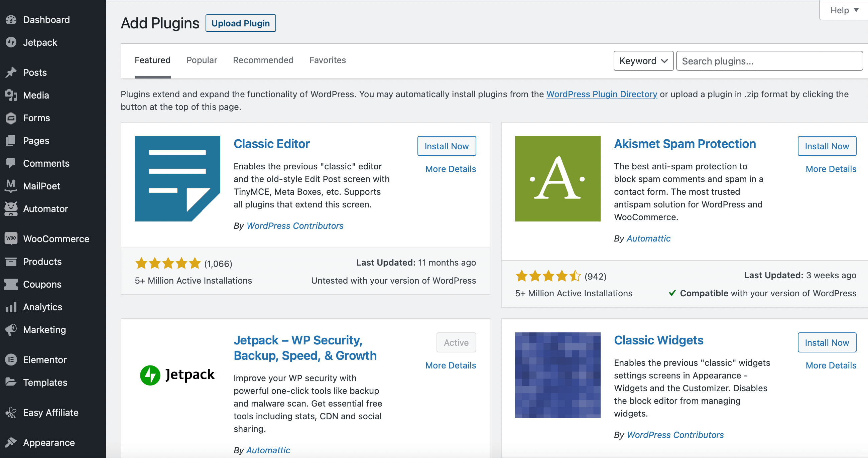Screen dimensions: 868x458
Task: Open the WordPress Plugin Directory link
Action: pos(602,94)
